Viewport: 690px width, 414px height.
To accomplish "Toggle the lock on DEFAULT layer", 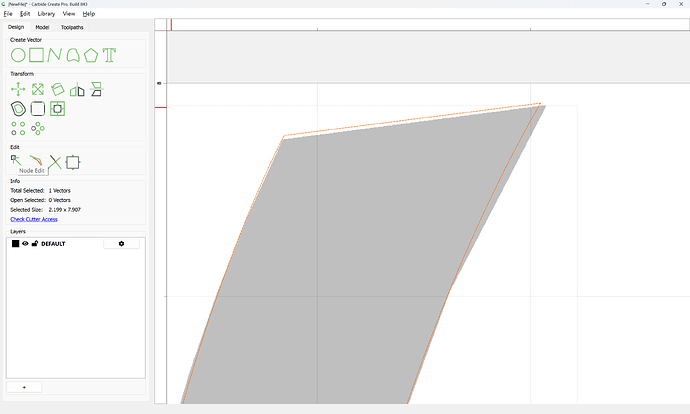I will 35,243.
